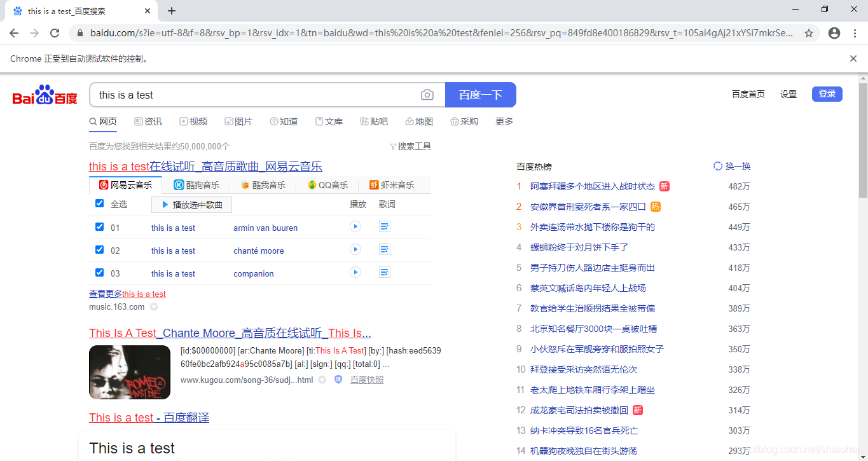Go back with the browser back arrow

[14, 33]
